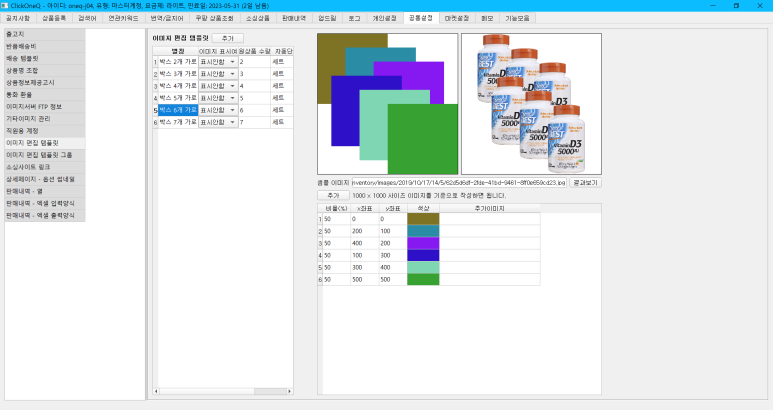This screenshot has height=410, width=773.
Task: Click purple color swatch in layer row 3
Action: pos(423,243)
